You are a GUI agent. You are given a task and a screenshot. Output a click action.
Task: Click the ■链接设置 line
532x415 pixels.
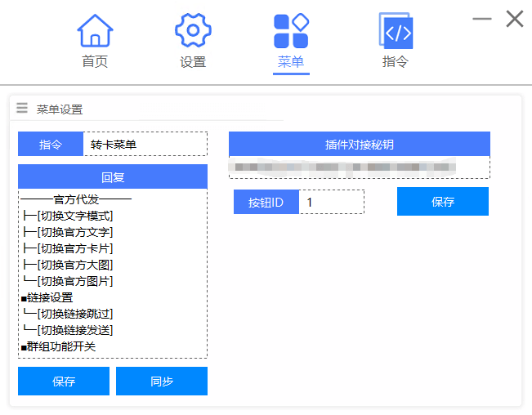[47, 297]
